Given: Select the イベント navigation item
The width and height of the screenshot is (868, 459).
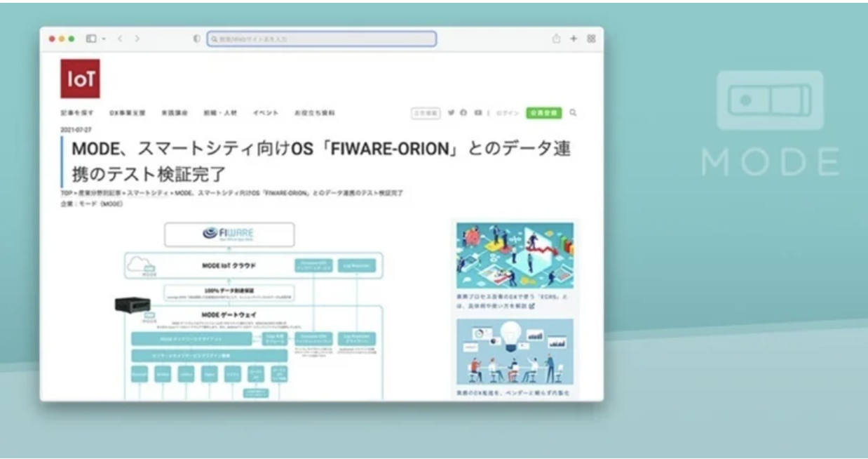Looking at the screenshot, I should tap(266, 113).
